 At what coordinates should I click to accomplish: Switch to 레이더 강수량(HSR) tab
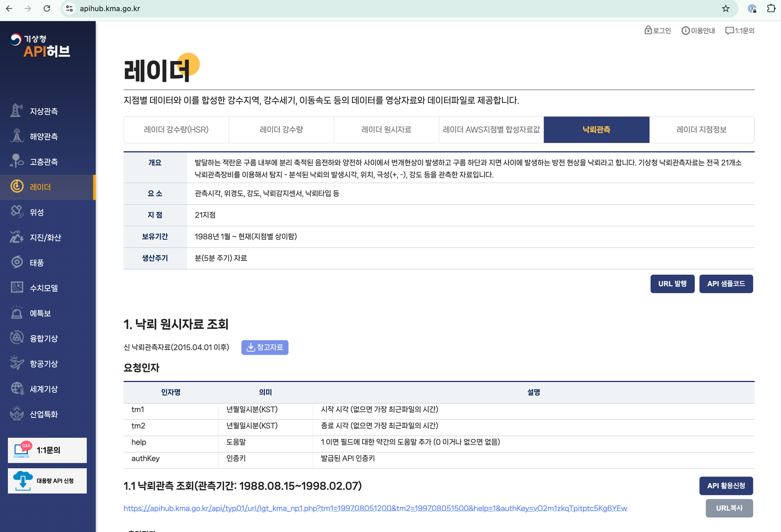pyautogui.click(x=176, y=130)
